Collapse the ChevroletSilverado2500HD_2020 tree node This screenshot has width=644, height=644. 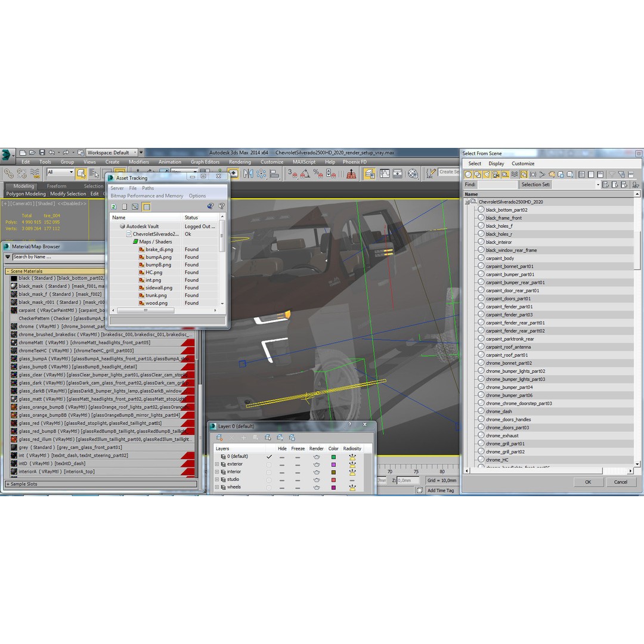pyautogui.click(x=468, y=202)
